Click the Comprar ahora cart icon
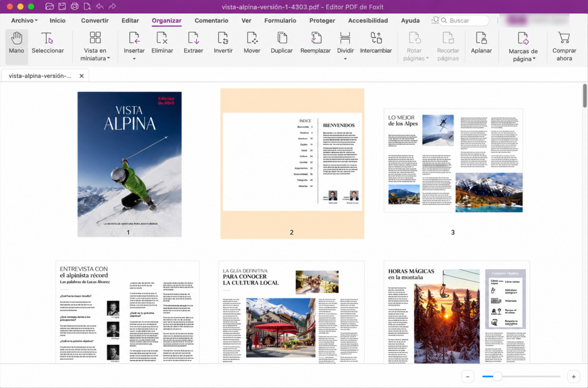 pos(564,38)
